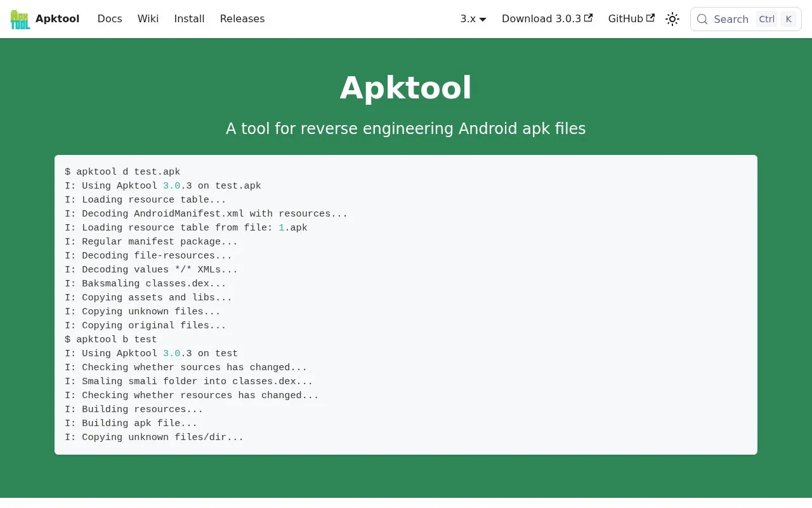
Task: Click the "Building apk file..." line
Action: point(131,424)
